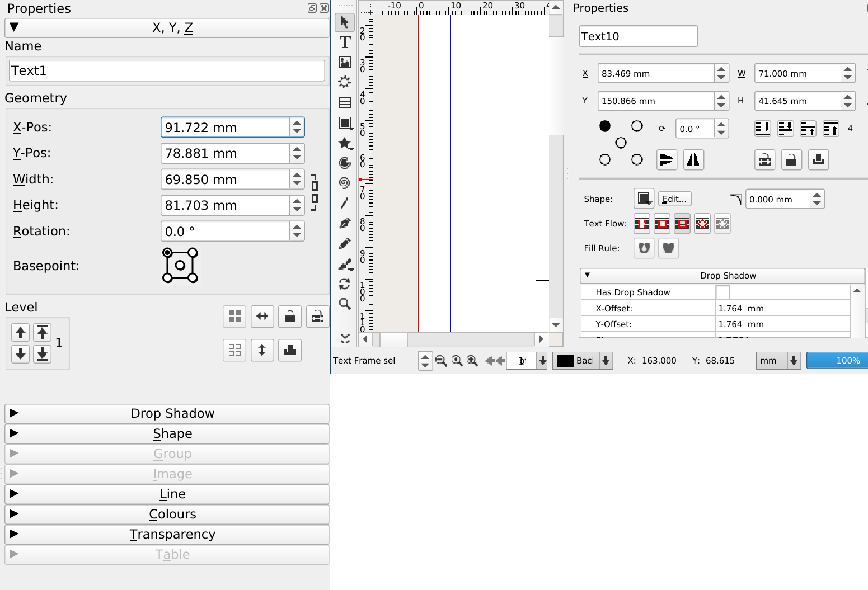Select the Text Frame tool
This screenshot has width=868, height=590.
click(x=345, y=43)
